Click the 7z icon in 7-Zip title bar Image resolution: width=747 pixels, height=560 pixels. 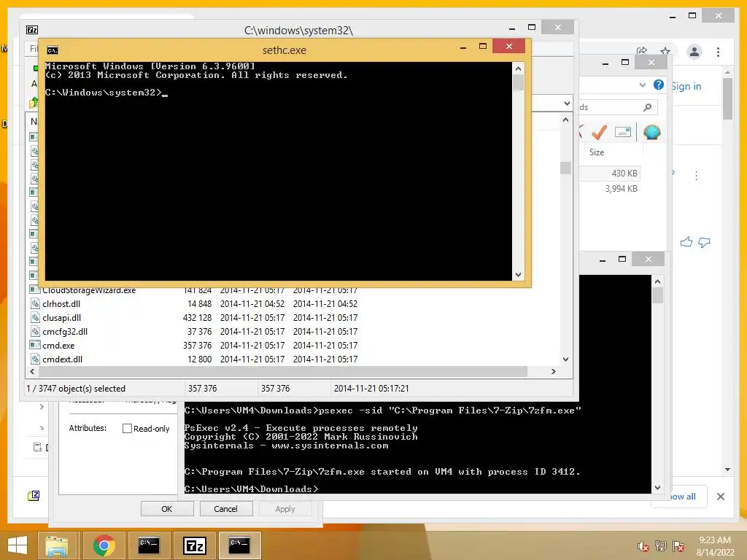point(32,30)
